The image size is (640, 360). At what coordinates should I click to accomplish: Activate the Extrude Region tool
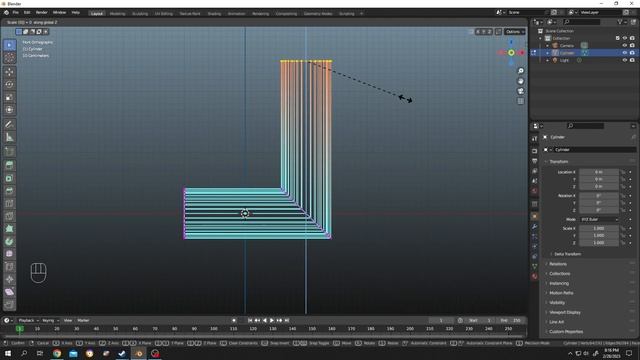9,165
